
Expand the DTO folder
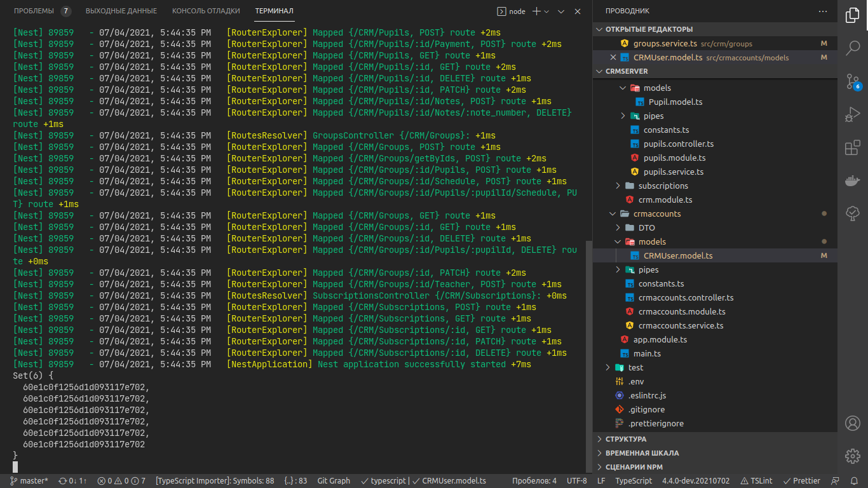point(715,227)
